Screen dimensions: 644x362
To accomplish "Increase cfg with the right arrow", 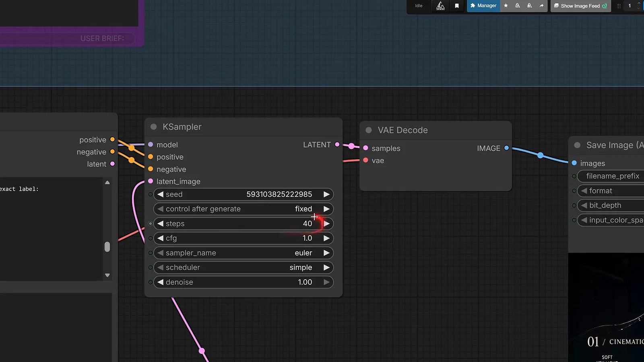I will (x=326, y=238).
